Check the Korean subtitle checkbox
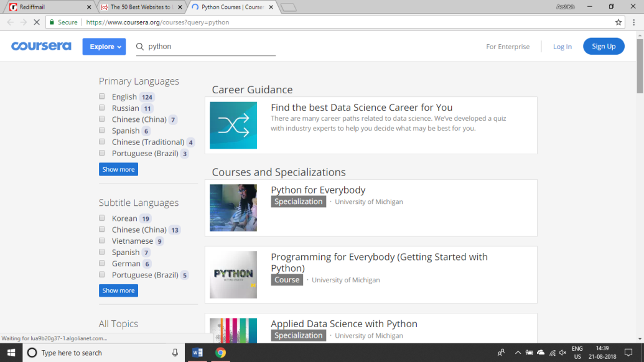 102,218
